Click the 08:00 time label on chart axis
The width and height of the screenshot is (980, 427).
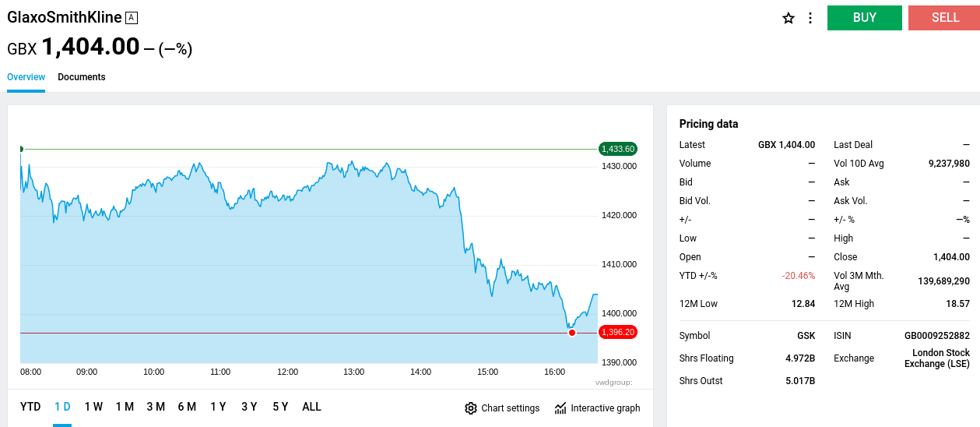[31, 372]
